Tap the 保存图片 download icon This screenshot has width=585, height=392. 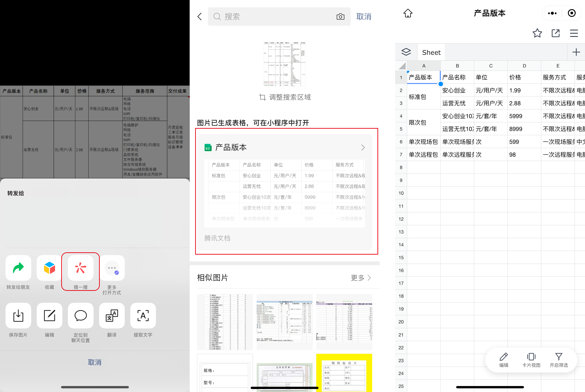(18, 316)
